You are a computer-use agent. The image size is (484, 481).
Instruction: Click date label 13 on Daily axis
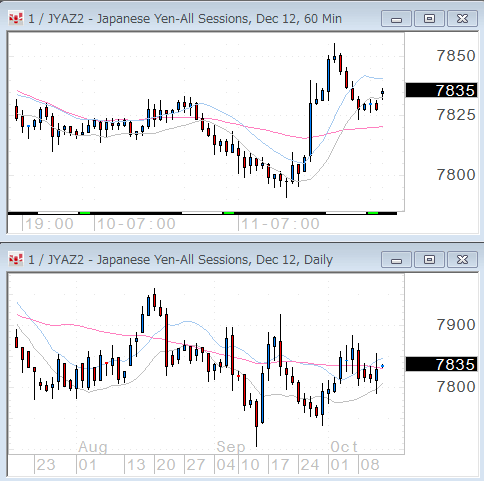point(136,465)
